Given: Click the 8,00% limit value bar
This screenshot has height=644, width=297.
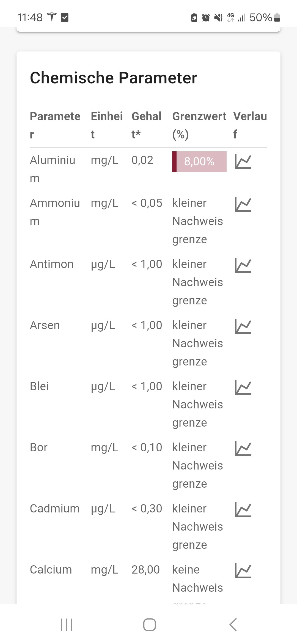Looking at the screenshot, I should coord(199,162).
